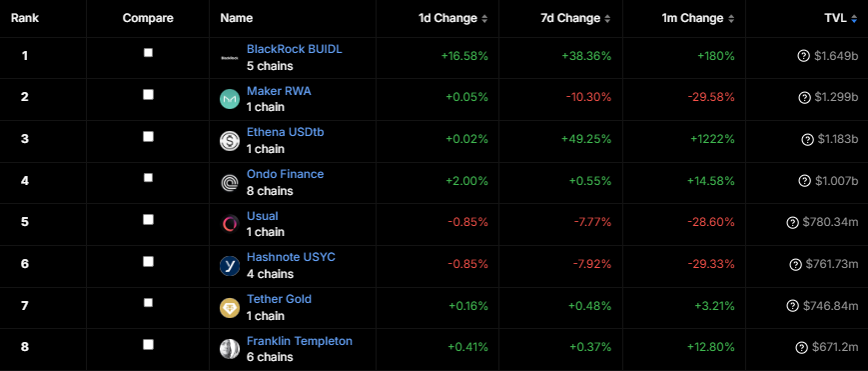The image size is (868, 371).
Task: Open the BlackRock BUIDL protocol link
Action: tap(295, 49)
